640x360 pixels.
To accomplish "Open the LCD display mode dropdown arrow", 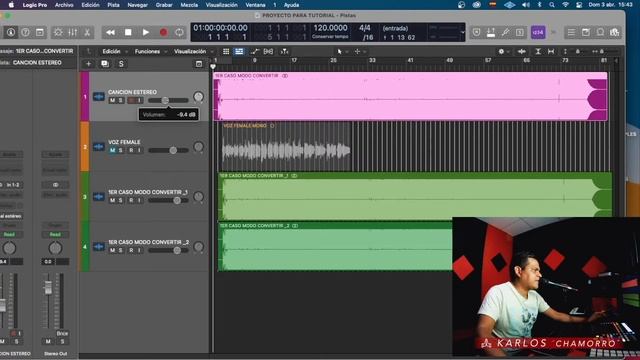I will point(462,32).
